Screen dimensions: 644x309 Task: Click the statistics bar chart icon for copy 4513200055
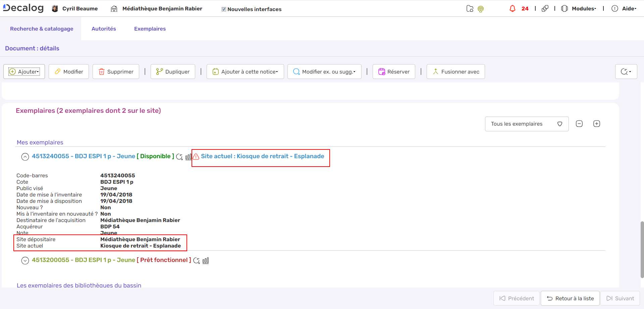pos(206,261)
